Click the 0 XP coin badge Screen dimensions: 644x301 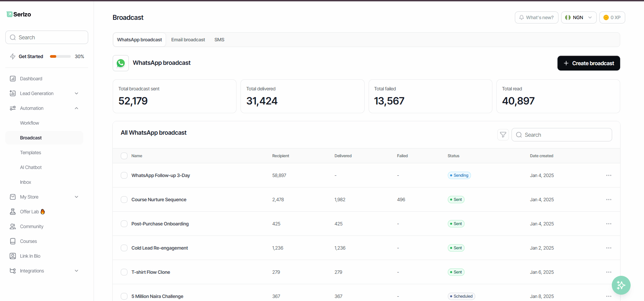(612, 17)
